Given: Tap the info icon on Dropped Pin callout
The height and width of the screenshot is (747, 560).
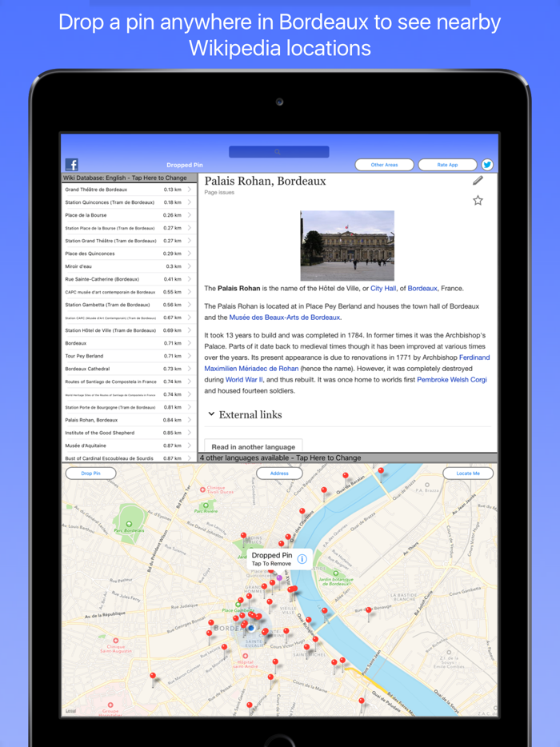Looking at the screenshot, I should coord(302,559).
